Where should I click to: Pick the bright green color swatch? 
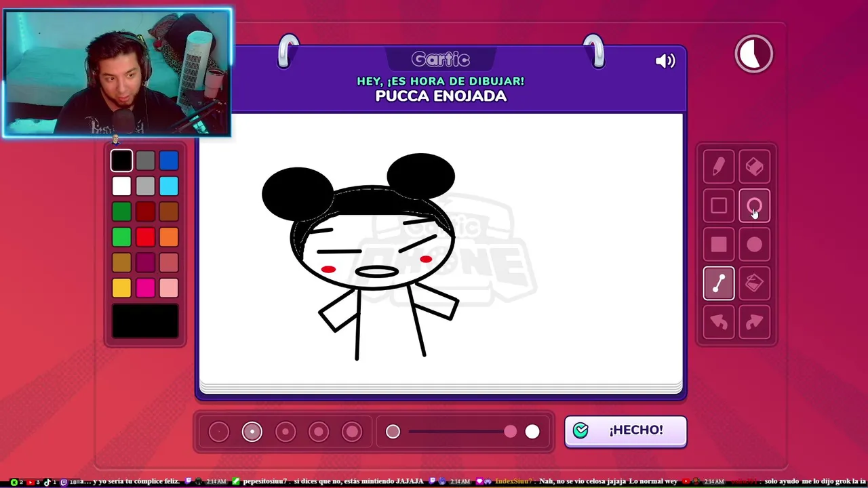pyautogui.click(x=121, y=237)
